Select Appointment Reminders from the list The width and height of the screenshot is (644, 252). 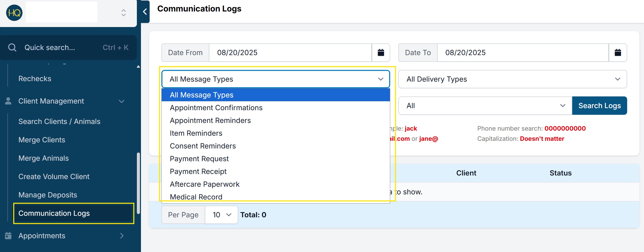click(x=210, y=120)
